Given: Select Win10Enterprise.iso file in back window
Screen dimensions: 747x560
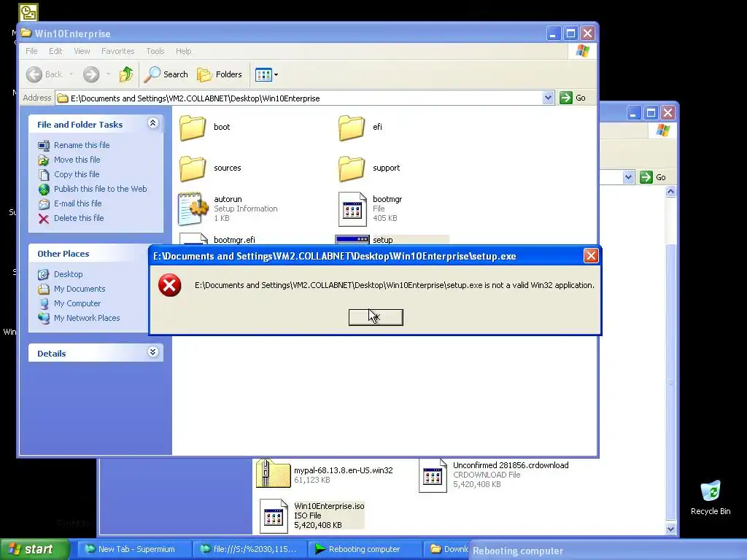Looking at the screenshot, I should point(312,516).
